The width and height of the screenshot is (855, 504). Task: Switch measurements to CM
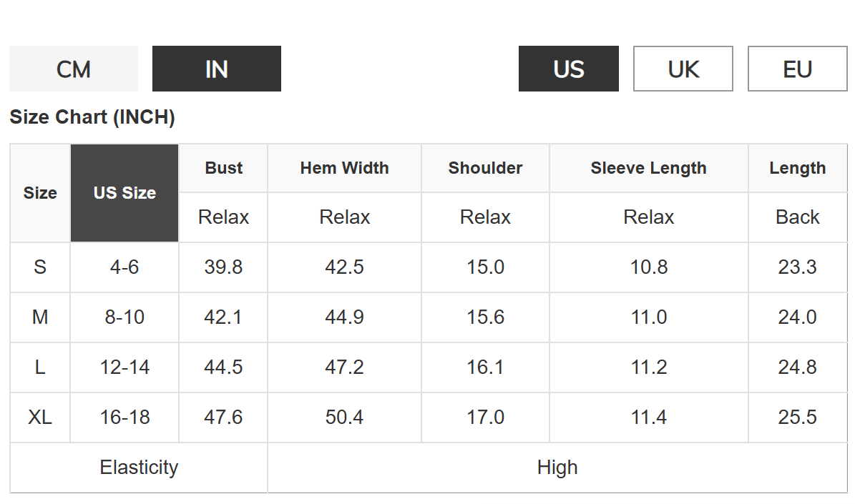tap(74, 69)
